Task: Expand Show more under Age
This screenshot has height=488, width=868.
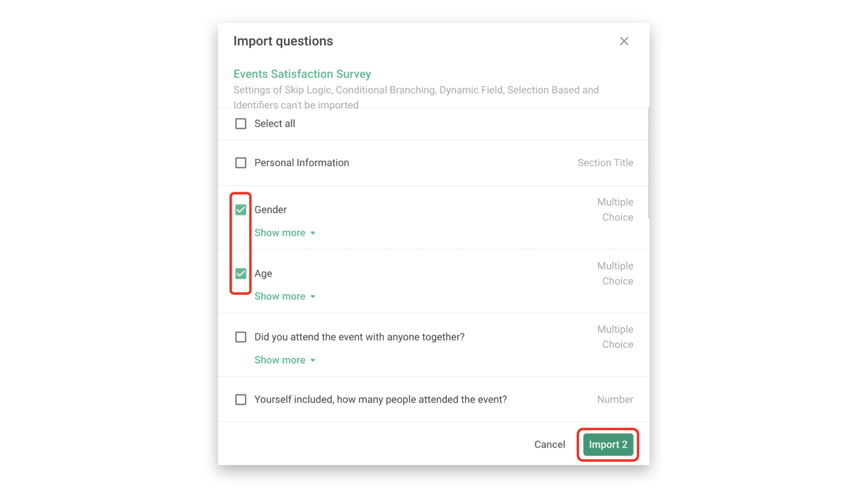Action: click(x=279, y=296)
